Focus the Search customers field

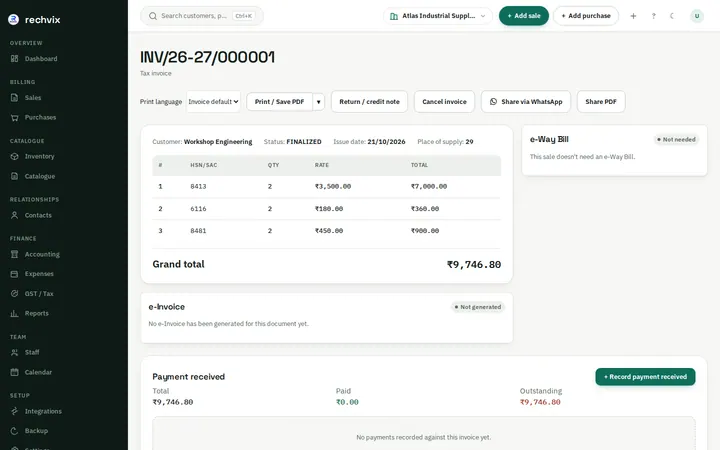pyautogui.click(x=202, y=16)
